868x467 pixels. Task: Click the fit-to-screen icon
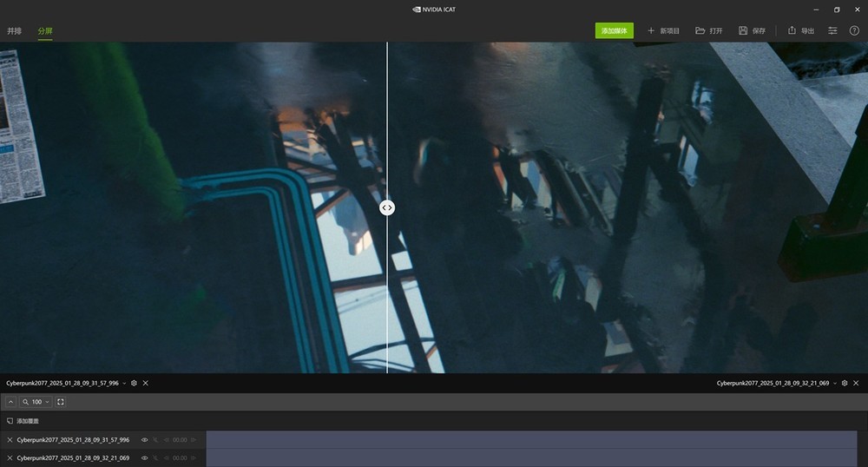(61, 402)
